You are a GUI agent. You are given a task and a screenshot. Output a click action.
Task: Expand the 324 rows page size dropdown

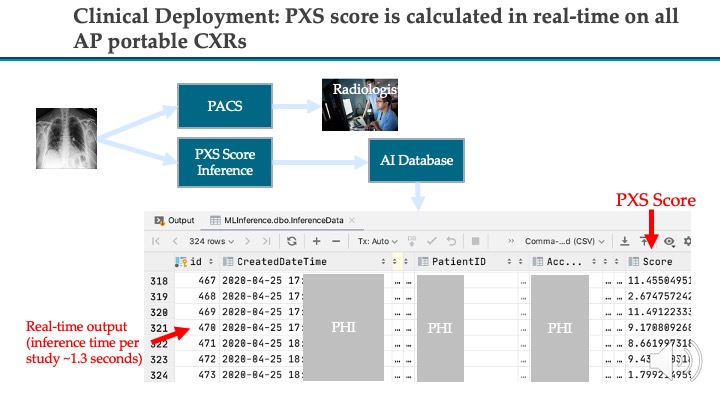point(213,241)
